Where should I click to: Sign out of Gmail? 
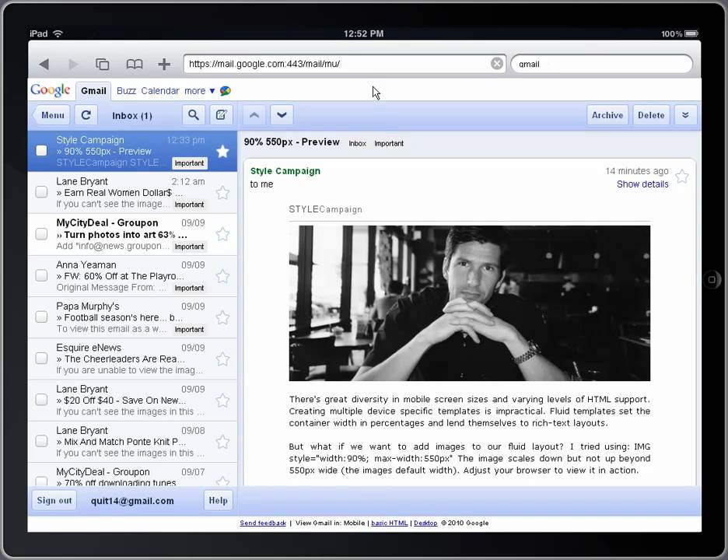pos(54,500)
